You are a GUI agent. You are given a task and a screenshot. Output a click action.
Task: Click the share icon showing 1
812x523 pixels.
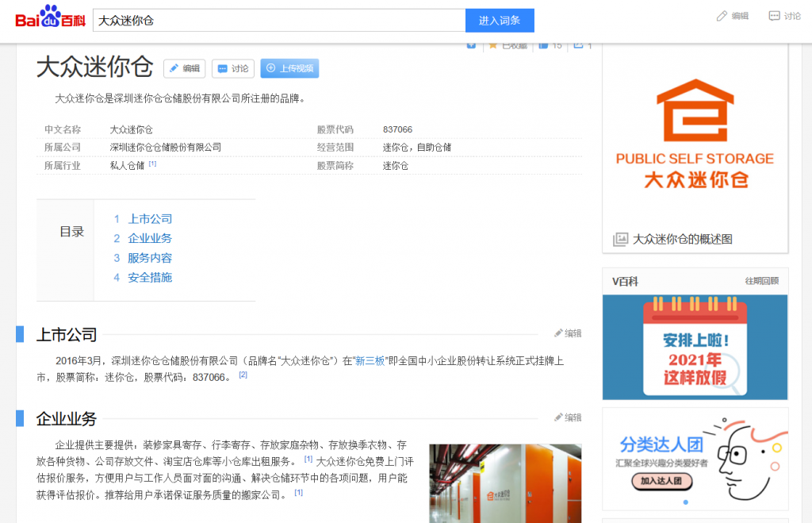(x=578, y=46)
